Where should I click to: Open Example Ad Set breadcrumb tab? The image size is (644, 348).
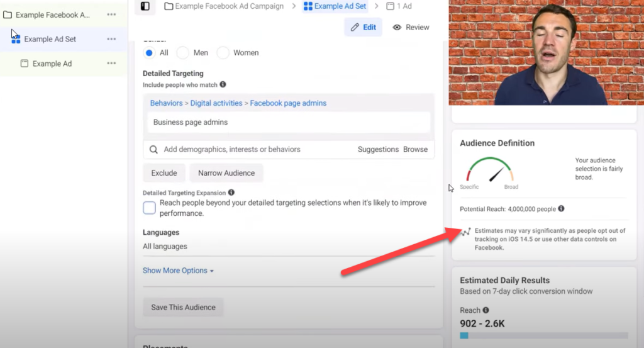335,6
